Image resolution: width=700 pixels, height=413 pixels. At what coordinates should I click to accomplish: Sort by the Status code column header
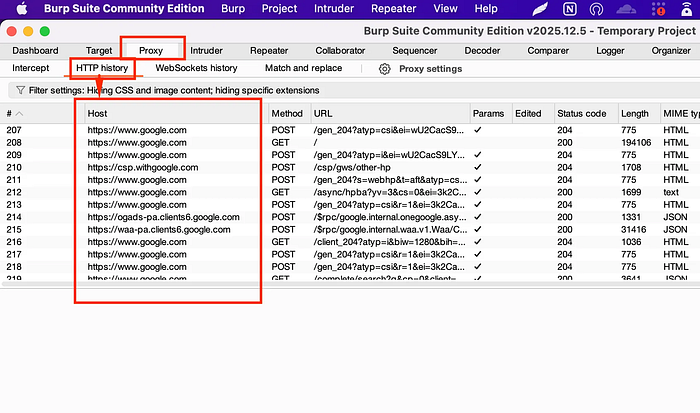[x=586, y=113]
